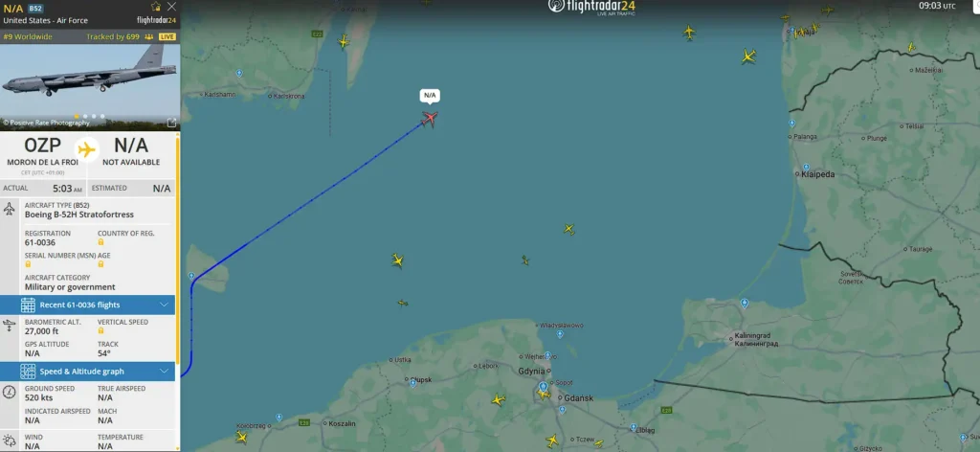This screenshot has height=452, width=980.
Task: Click the chevron beside Speed & Altitude graph
Action: (x=164, y=372)
